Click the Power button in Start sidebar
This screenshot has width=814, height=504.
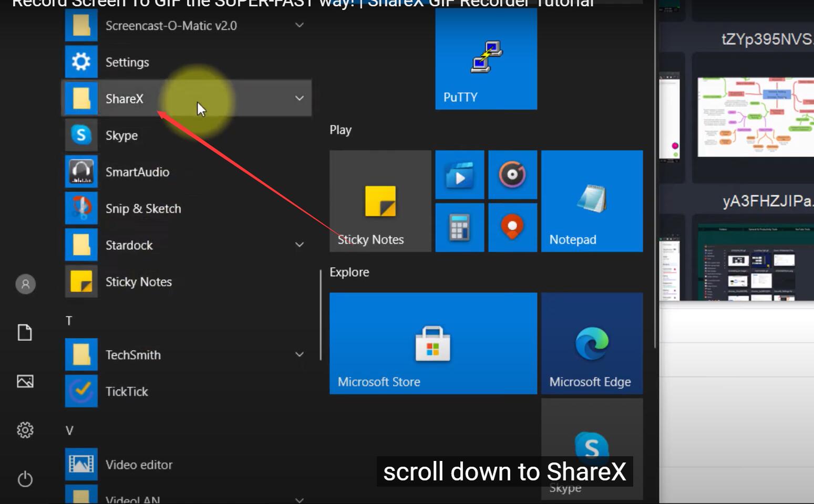(x=25, y=479)
